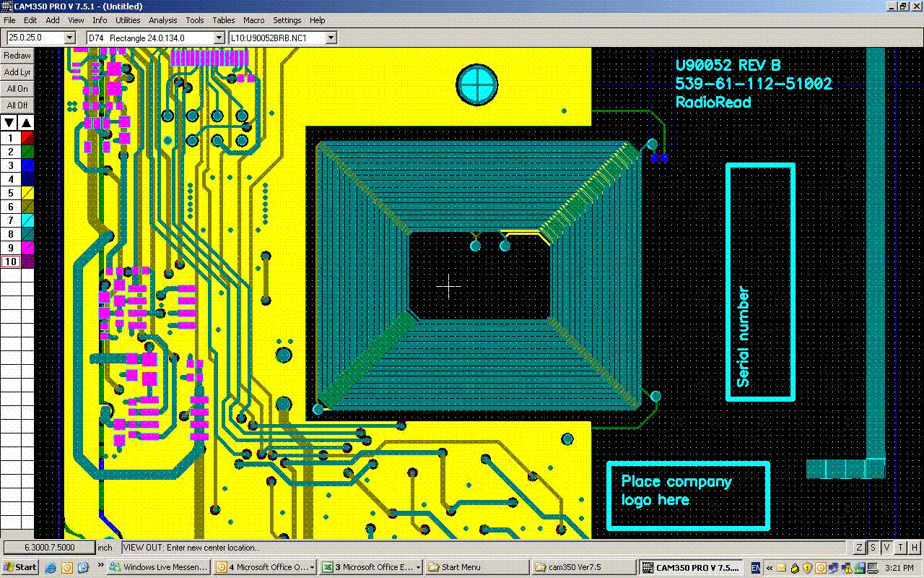Open the Utilities menu
This screenshot has height=578, width=924.
click(x=128, y=20)
